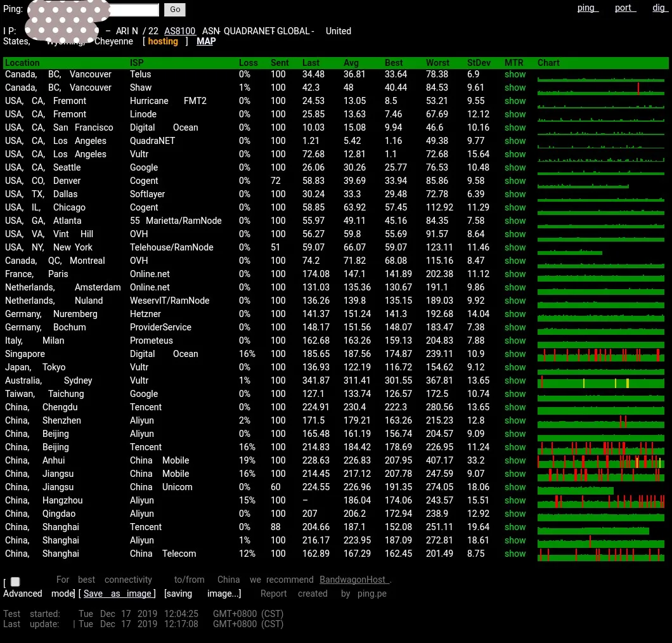Show MTR for Hangzhou Aliyun row
This screenshot has height=643, width=672.
tap(515, 500)
